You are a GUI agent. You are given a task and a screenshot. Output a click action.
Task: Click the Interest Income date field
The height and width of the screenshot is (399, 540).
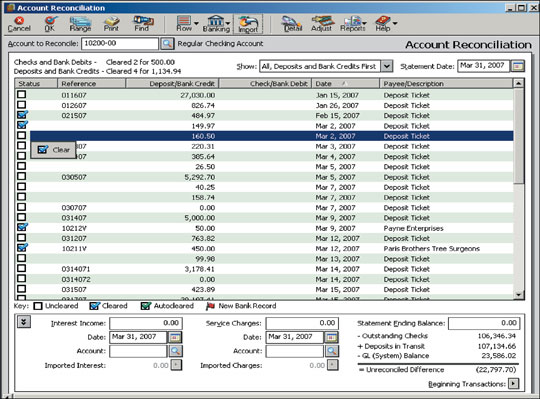(138, 337)
